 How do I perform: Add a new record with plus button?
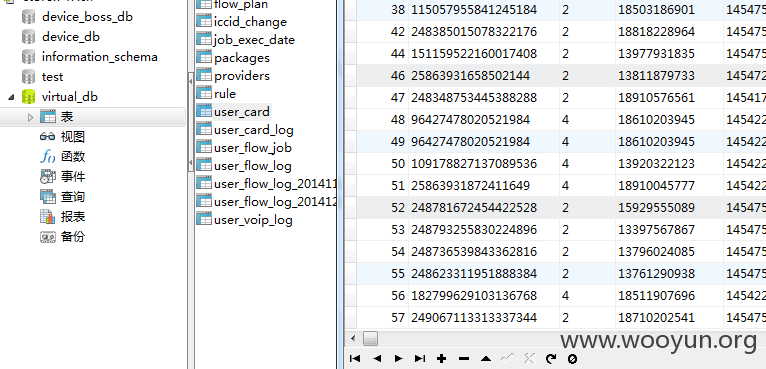[x=442, y=359]
